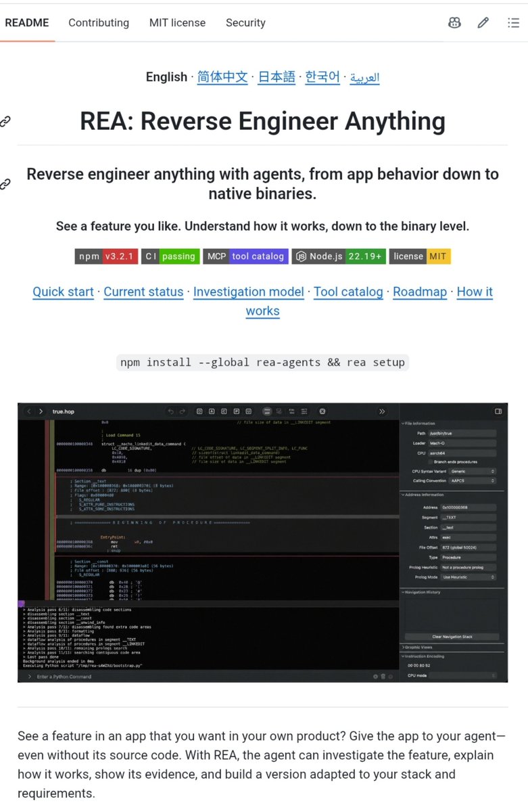The height and width of the screenshot is (812, 528).
Task: Open the العربية translation link
Action: 364,77
